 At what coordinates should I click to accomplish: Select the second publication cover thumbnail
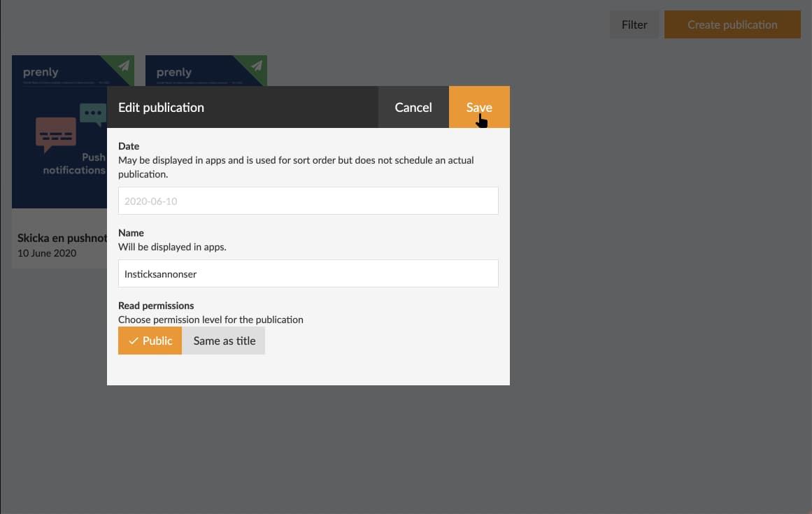point(206,71)
